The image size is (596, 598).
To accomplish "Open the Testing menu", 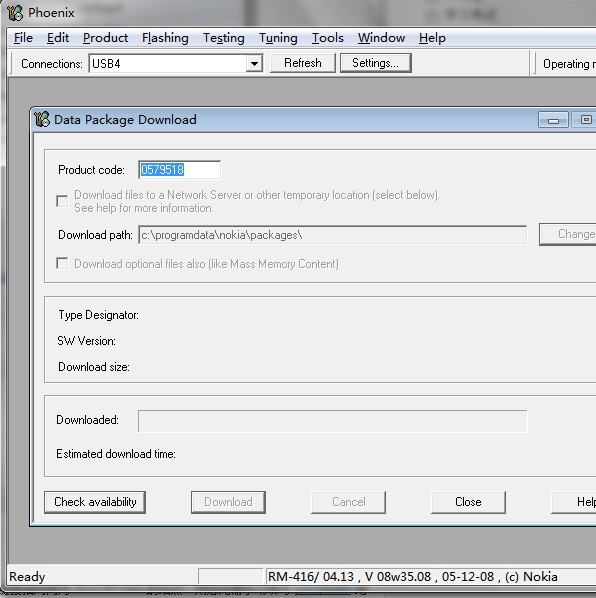I will pos(223,38).
